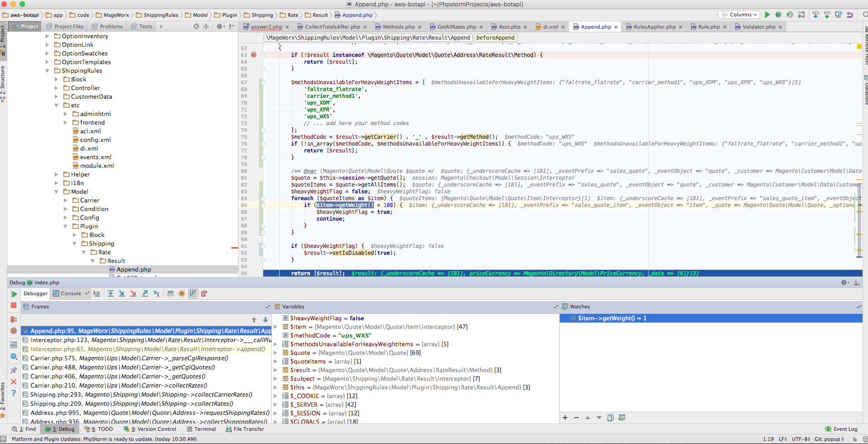Toggle breakpoint on line 63

coord(254,55)
